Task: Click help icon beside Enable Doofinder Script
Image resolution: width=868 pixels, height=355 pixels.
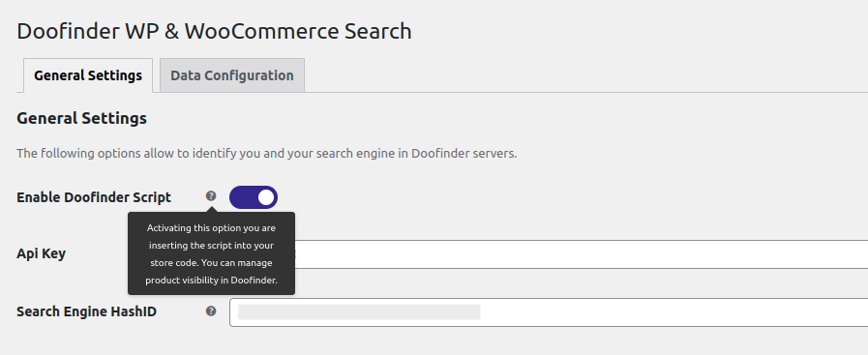Action: pyautogui.click(x=211, y=195)
